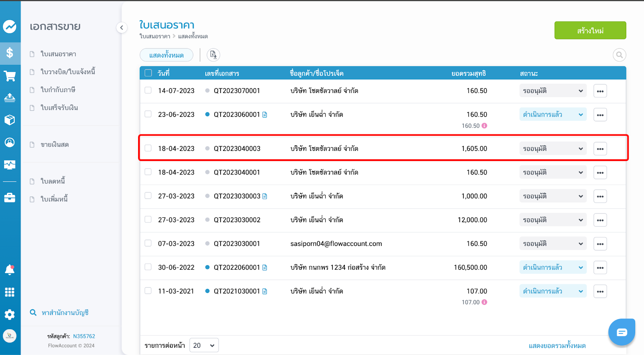Open the notifications bell icon

pyautogui.click(x=10, y=270)
